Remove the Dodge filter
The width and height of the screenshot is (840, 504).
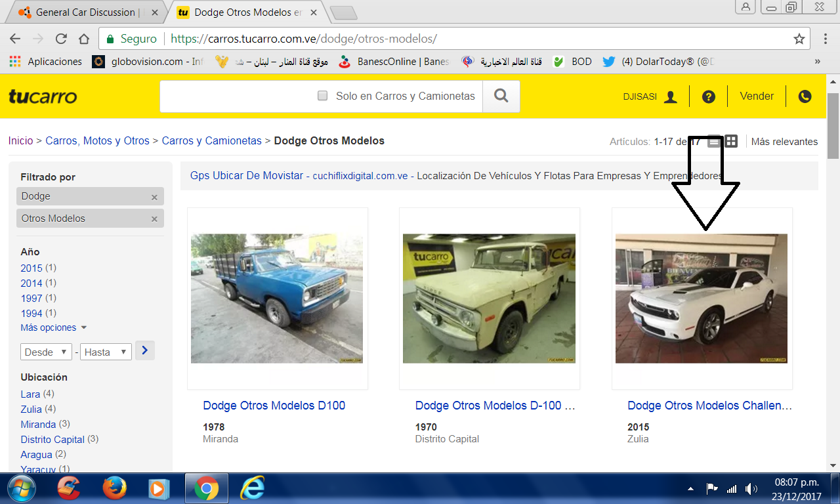point(154,197)
